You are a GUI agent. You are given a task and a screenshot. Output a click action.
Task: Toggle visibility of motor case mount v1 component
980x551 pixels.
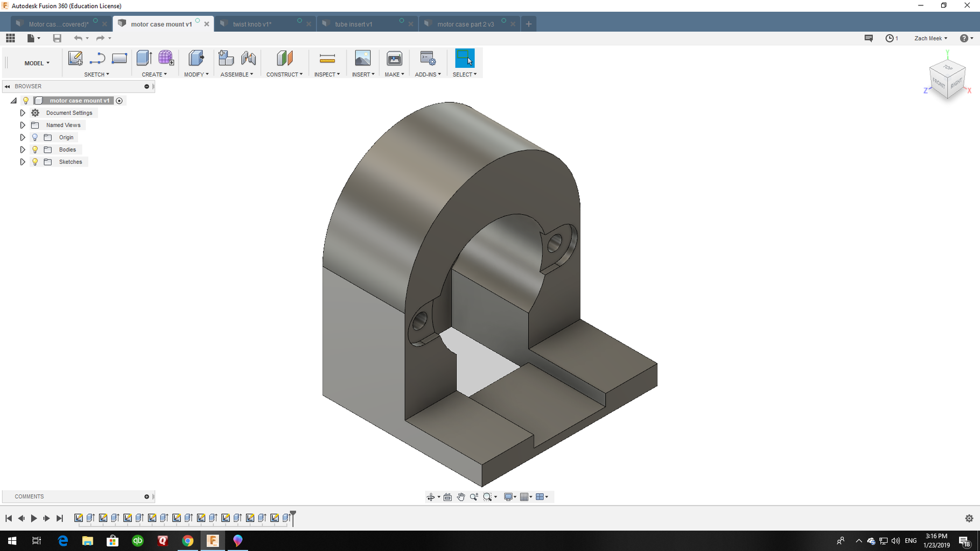coord(25,101)
